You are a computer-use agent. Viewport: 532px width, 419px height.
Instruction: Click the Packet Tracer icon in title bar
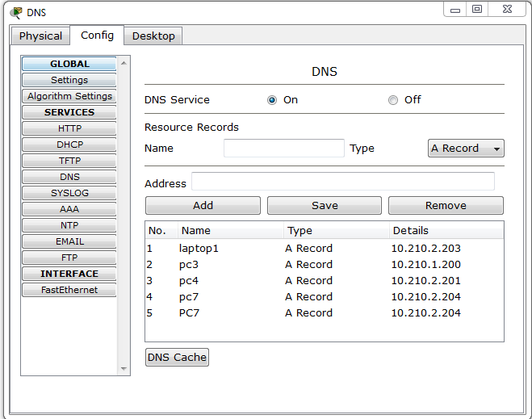[16, 13]
